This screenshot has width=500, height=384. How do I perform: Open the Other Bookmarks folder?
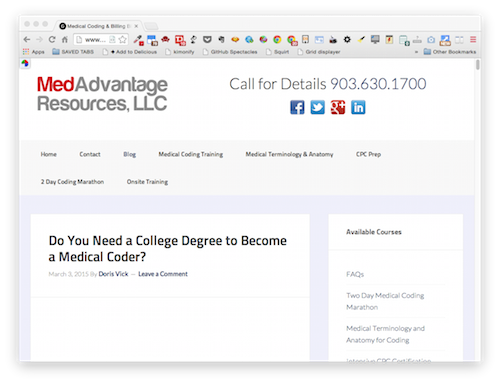click(x=450, y=52)
